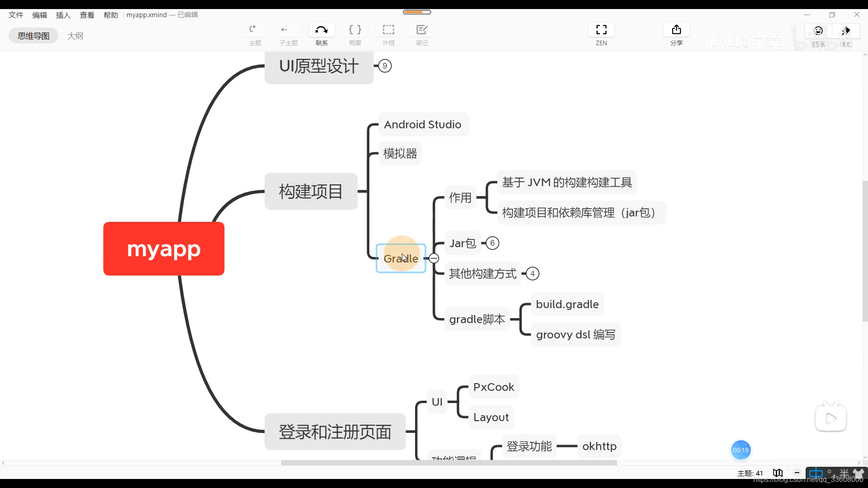Click the 思维导图 tab
This screenshot has height=488, width=868.
(x=34, y=36)
